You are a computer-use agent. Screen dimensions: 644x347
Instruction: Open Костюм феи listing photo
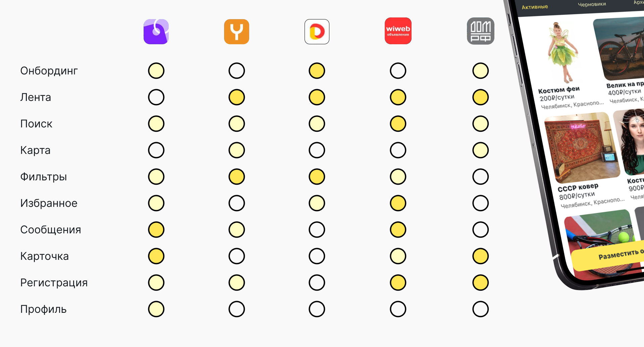point(563,52)
